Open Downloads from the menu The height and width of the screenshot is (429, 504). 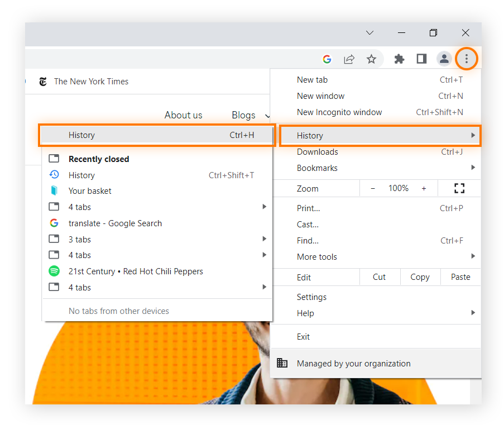point(317,151)
